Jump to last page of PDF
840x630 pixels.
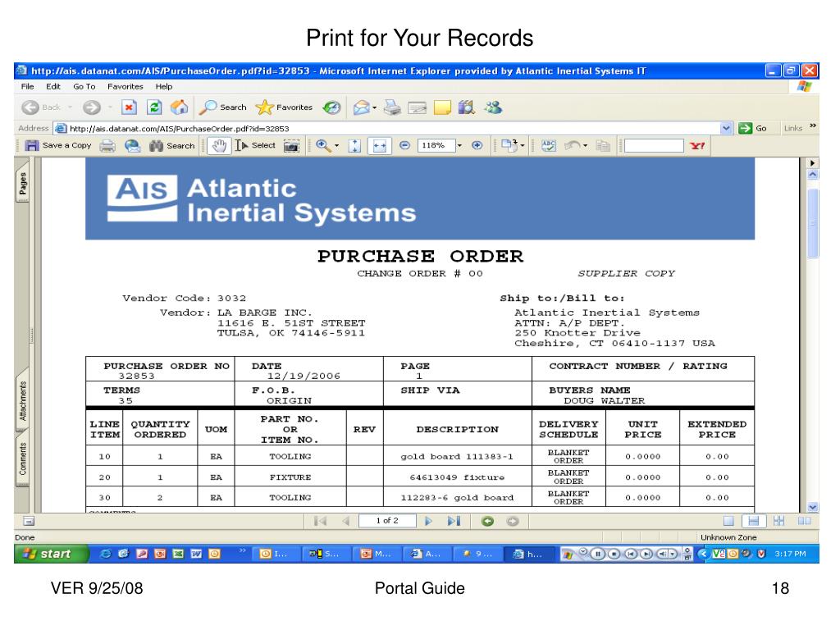pos(454,521)
